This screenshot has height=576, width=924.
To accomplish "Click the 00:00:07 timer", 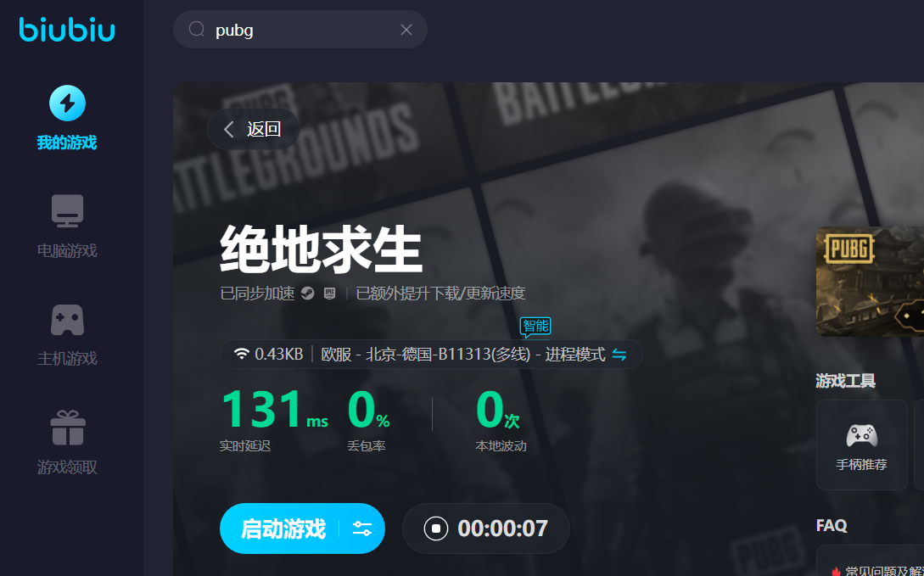I will 502,528.
